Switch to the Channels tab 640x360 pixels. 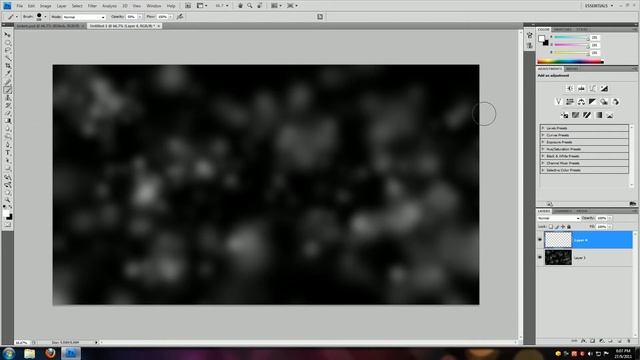pyautogui.click(x=563, y=211)
